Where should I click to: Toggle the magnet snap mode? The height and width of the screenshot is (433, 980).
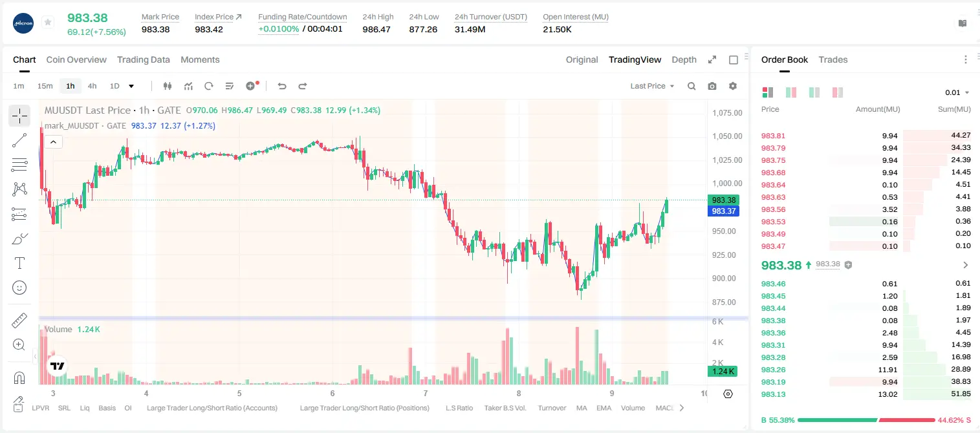click(19, 377)
